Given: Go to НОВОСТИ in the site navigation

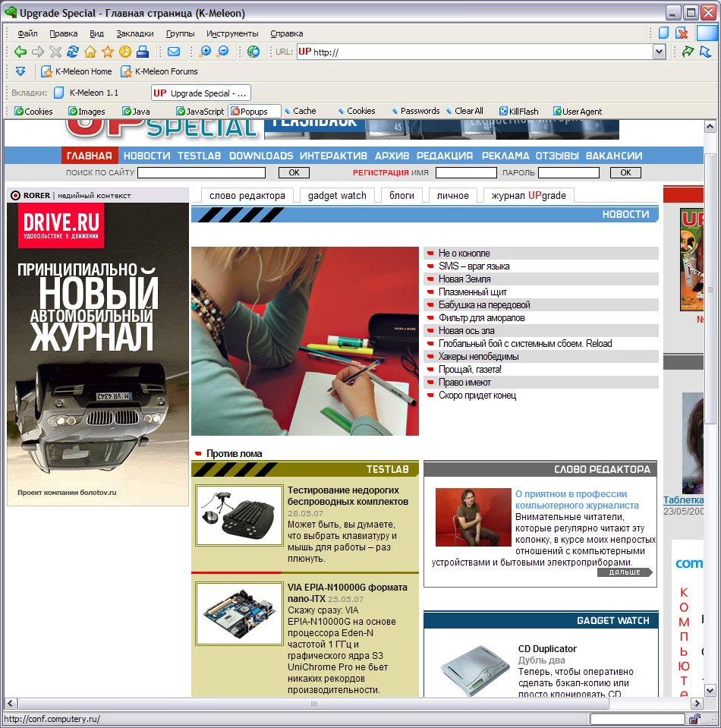Looking at the screenshot, I should [146, 156].
